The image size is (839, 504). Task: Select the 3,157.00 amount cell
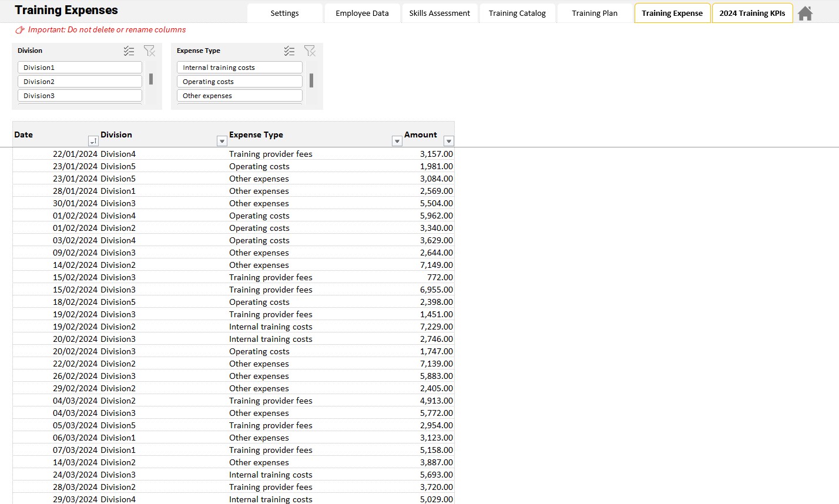click(x=436, y=154)
